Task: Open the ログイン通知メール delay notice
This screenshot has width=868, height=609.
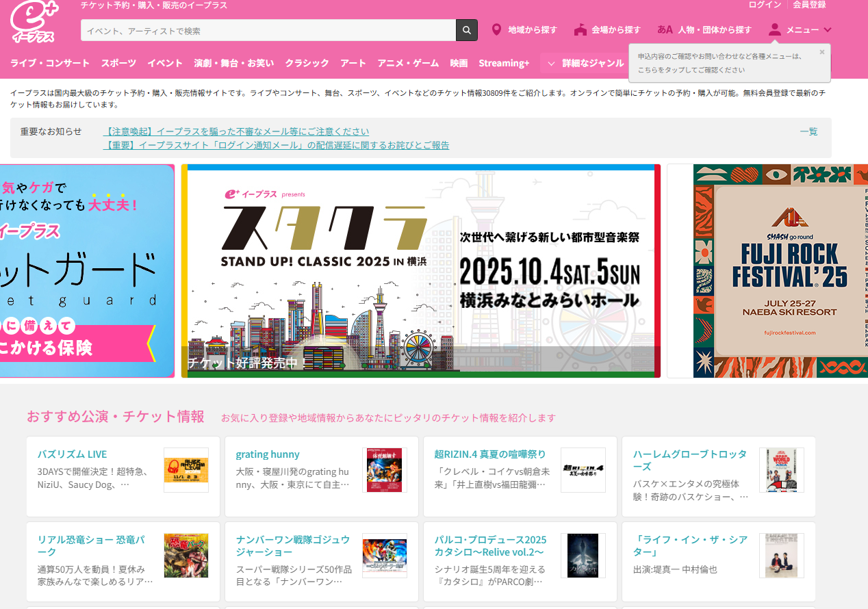Action: click(x=277, y=145)
